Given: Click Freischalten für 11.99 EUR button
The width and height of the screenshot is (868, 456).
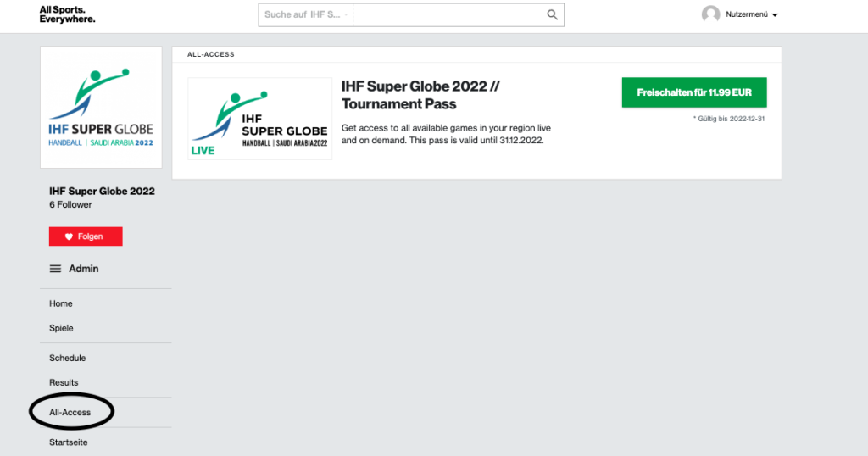Looking at the screenshot, I should click(694, 92).
